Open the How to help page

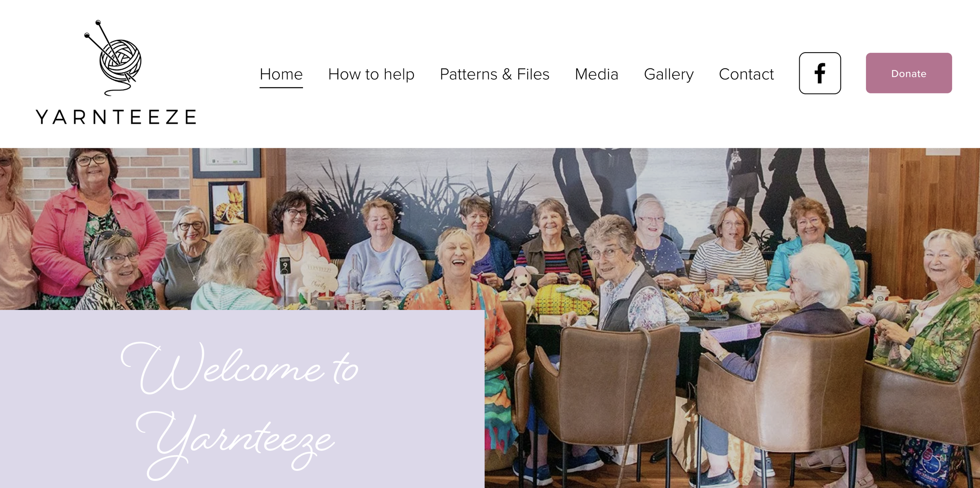pos(371,74)
